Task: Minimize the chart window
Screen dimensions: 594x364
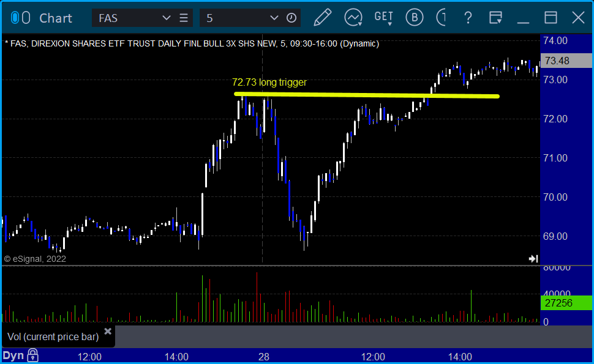Action: pos(523,23)
